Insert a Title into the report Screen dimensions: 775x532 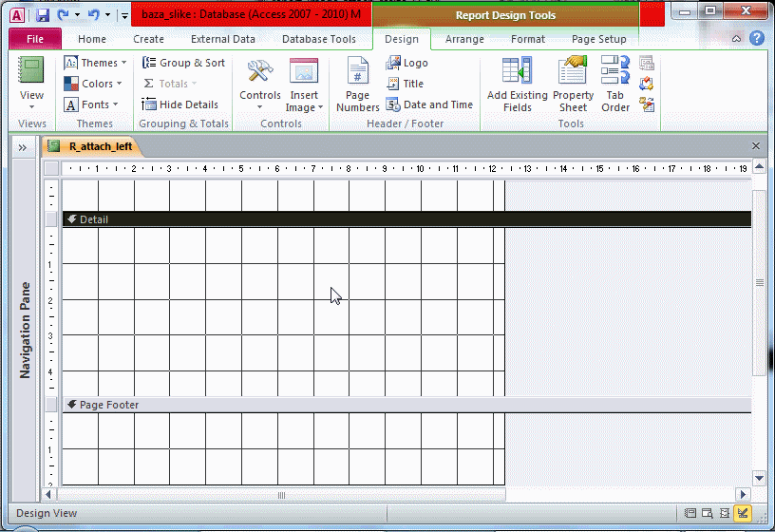[405, 84]
